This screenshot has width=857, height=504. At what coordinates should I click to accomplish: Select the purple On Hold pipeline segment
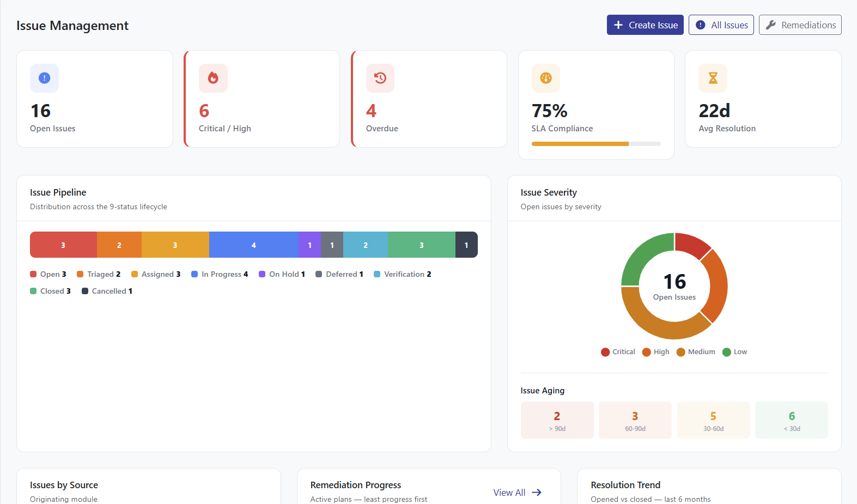(x=310, y=245)
